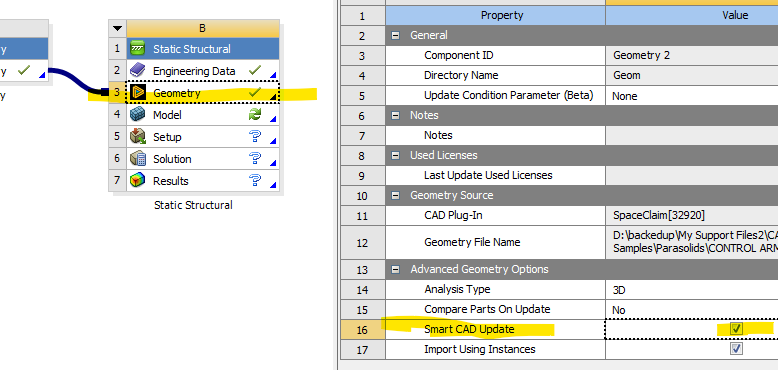Image resolution: width=778 pixels, height=370 pixels.
Task: Click the refresh status icon on Model
Action: (255, 115)
